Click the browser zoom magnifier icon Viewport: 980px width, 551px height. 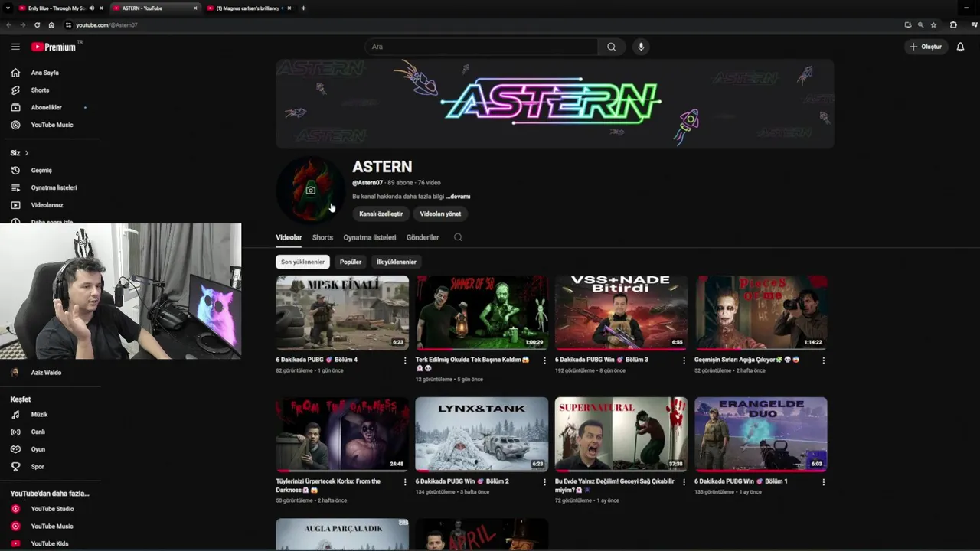coord(920,25)
